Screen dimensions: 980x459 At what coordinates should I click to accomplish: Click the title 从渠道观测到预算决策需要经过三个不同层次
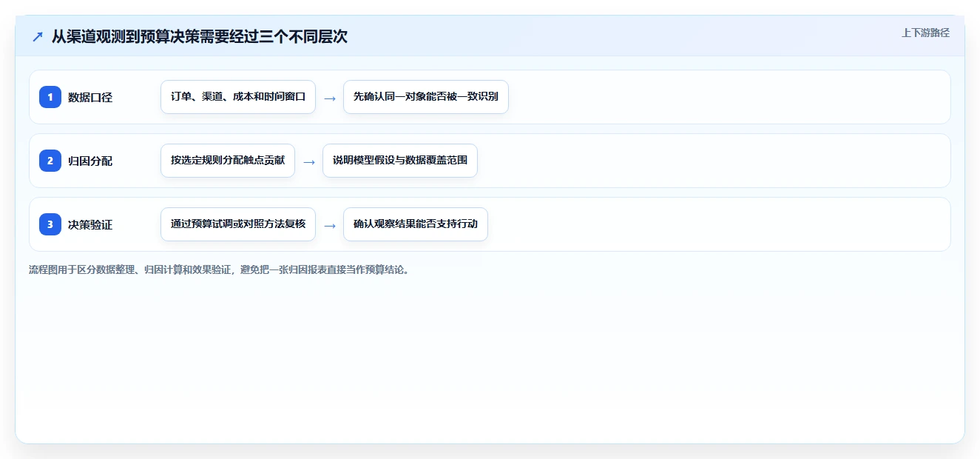[199, 37]
